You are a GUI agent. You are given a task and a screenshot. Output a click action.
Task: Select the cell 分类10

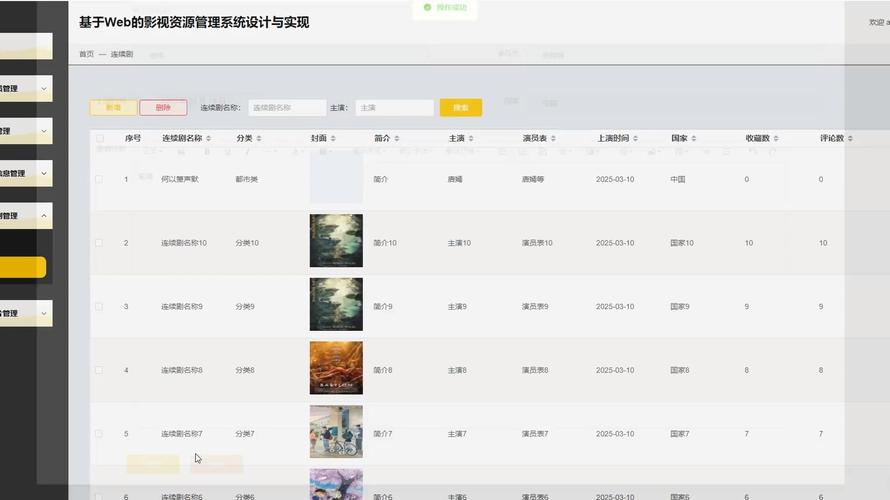tap(247, 243)
